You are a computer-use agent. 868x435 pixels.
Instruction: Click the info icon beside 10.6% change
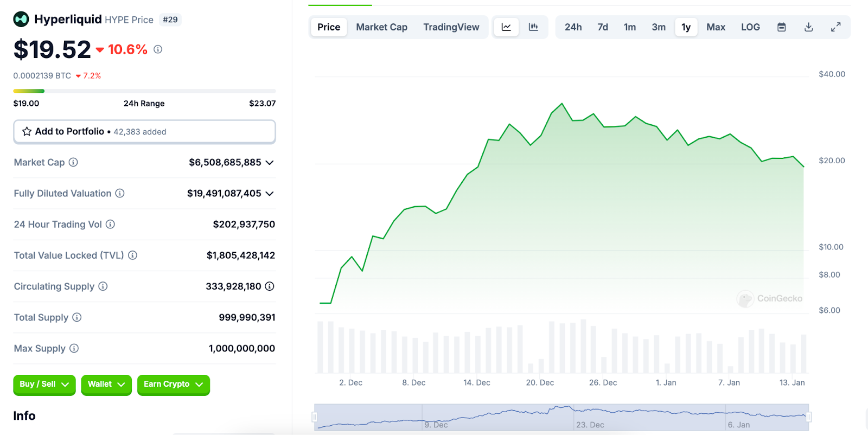[x=158, y=49]
